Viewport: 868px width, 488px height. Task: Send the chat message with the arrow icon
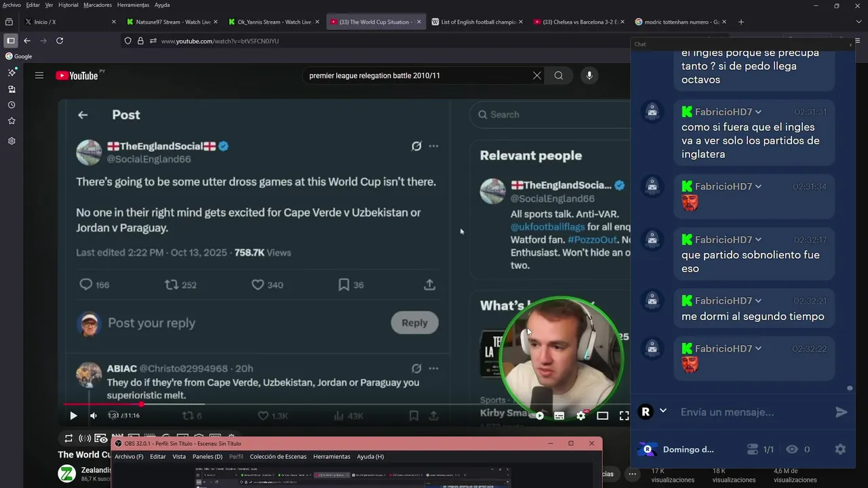(842, 412)
